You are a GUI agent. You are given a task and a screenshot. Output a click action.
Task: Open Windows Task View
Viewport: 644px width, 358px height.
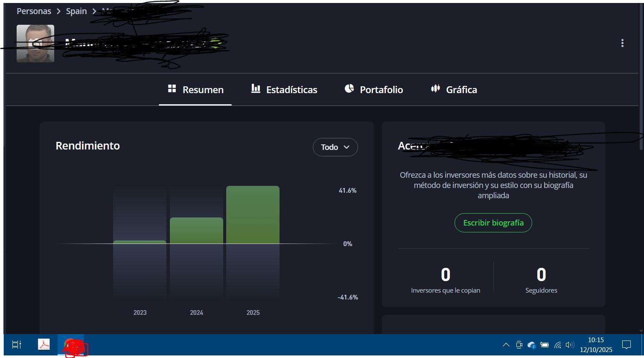(17, 344)
